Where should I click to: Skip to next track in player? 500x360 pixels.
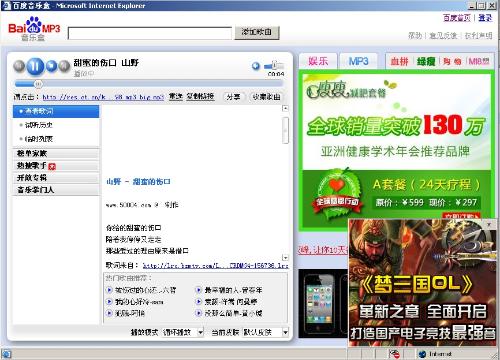[x=51, y=66]
